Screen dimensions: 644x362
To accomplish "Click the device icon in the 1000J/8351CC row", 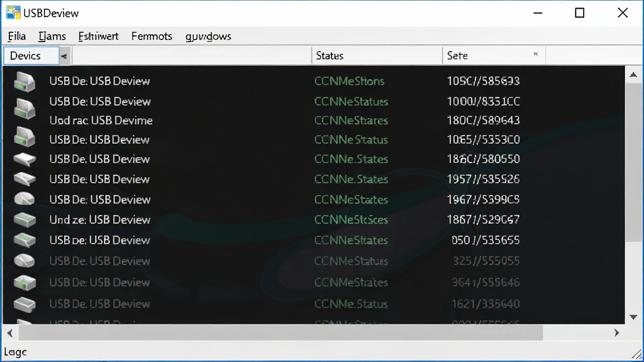I will [x=25, y=108].
